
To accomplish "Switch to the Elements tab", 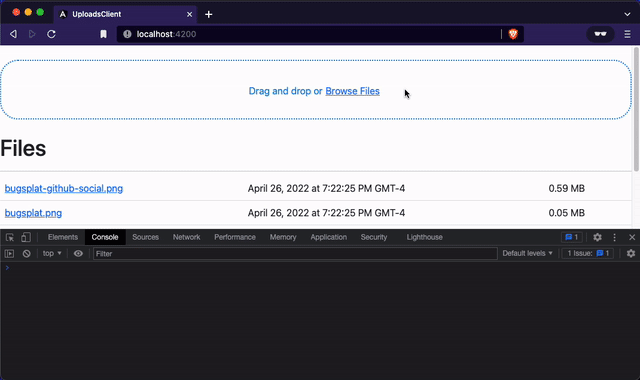I will coord(62,237).
